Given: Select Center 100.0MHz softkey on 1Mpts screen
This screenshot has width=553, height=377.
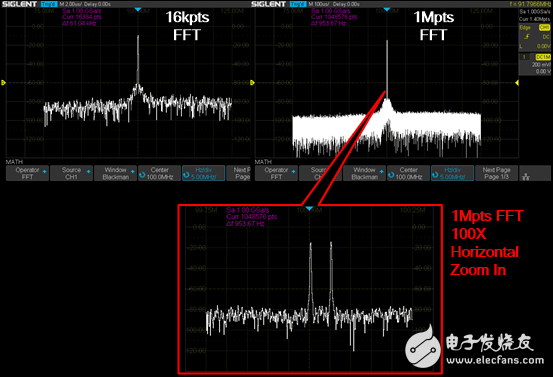Looking at the screenshot, I should (x=408, y=173).
